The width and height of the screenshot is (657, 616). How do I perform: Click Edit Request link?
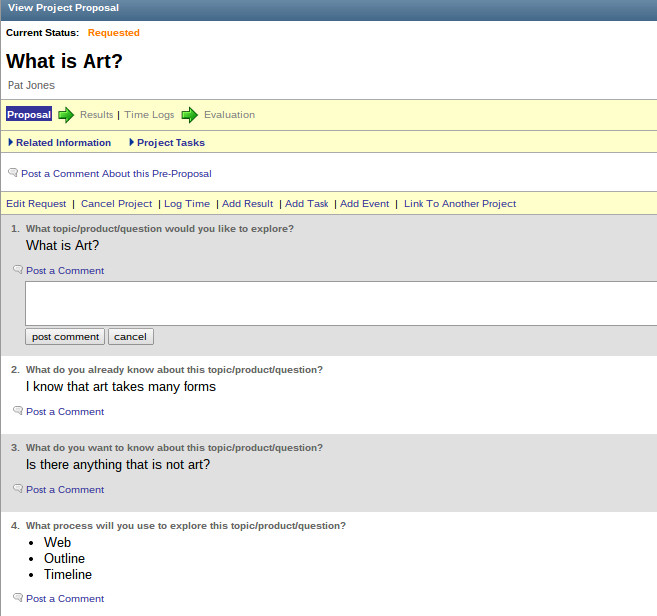point(36,204)
